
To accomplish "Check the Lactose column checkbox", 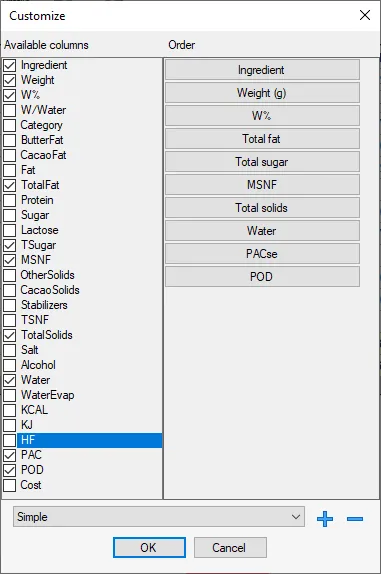I will 10,230.
